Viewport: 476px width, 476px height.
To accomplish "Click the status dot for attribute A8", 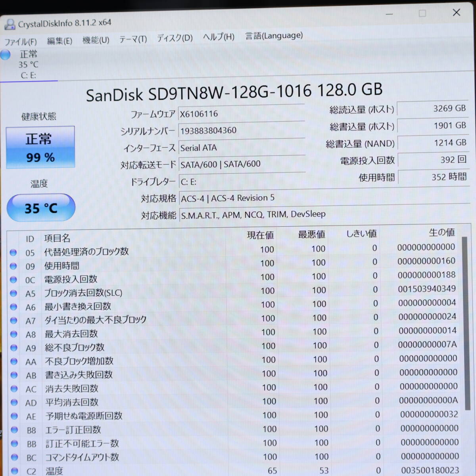I will pyautogui.click(x=13, y=334).
